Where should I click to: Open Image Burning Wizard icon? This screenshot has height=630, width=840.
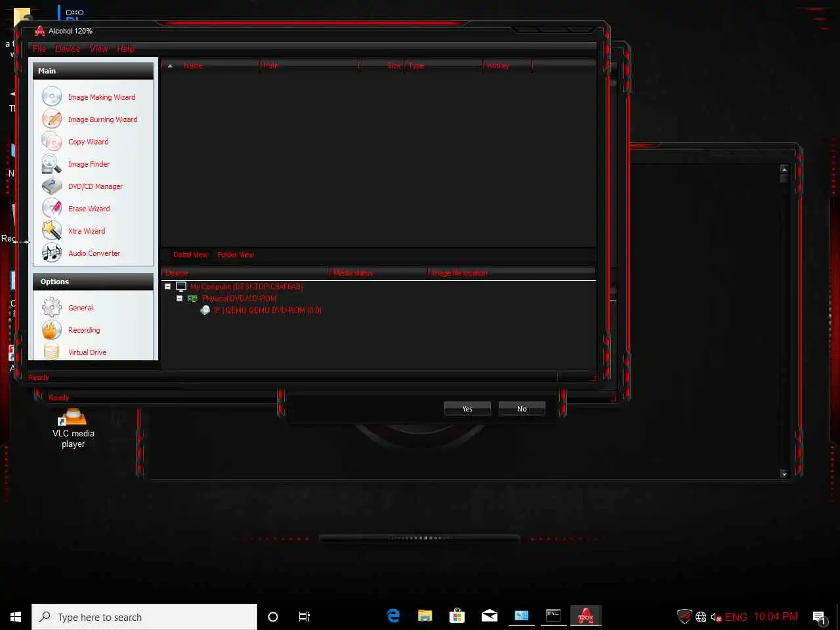tap(52, 119)
